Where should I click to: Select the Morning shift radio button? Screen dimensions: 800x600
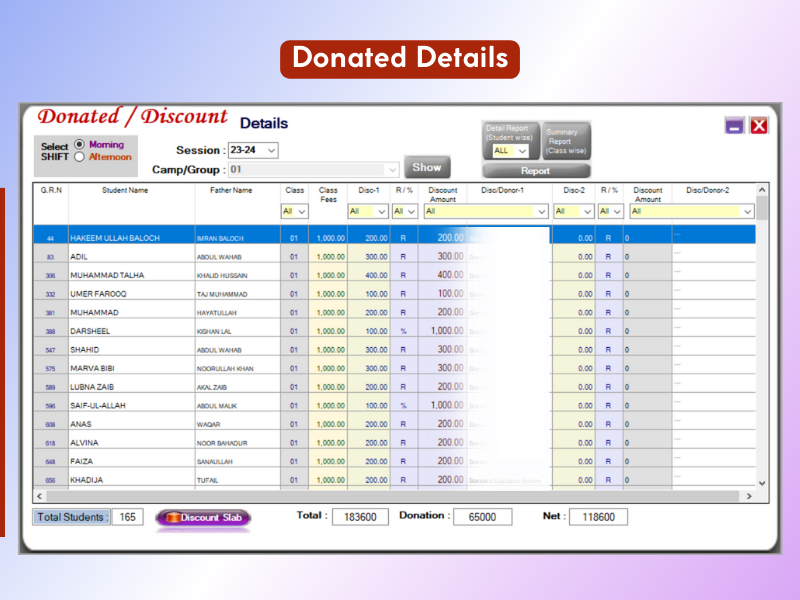(80, 145)
